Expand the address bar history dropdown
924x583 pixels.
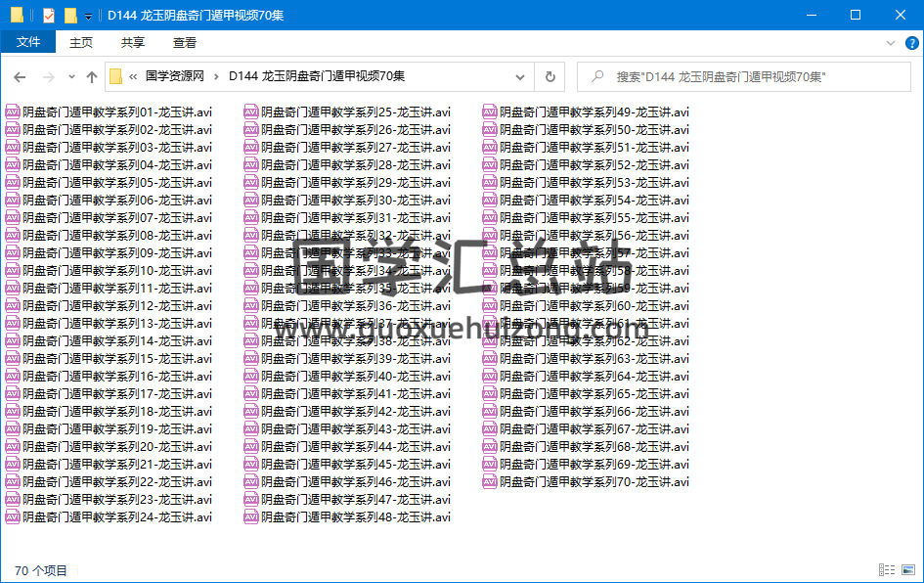[520, 76]
